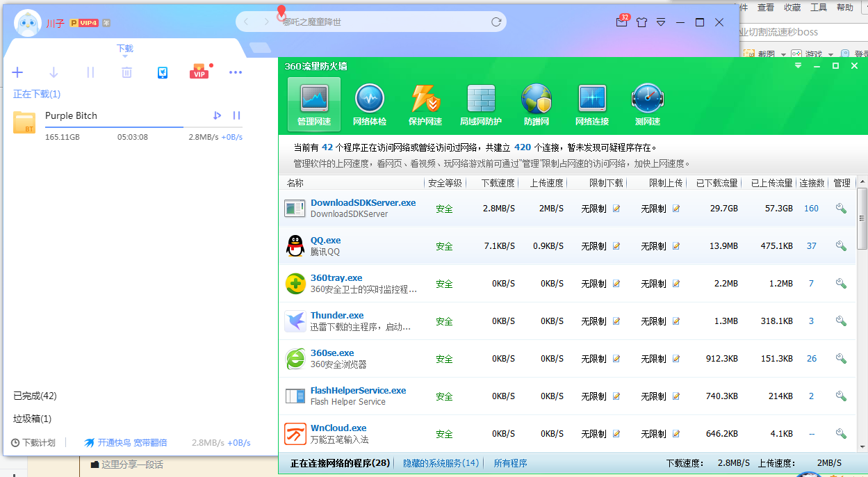Click the delete trash icon in Thunder toolbar
868x477 pixels.
click(126, 72)
